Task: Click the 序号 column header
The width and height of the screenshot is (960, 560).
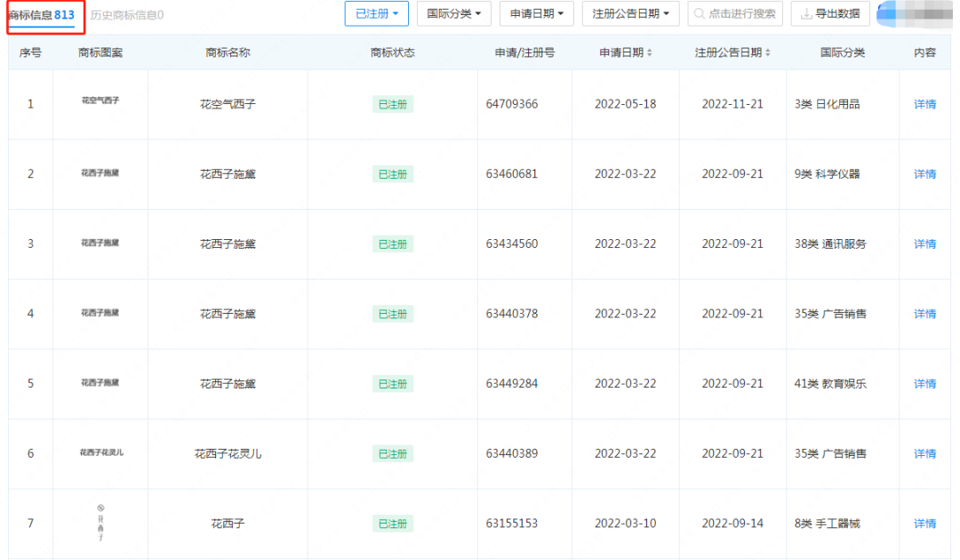Action: [30, 52]
